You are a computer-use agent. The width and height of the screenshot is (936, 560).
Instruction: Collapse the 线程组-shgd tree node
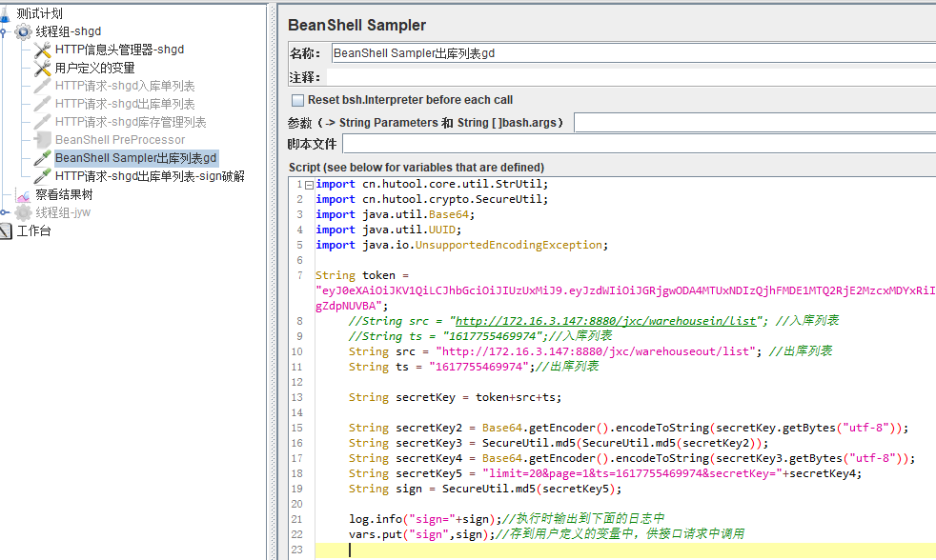coord(4,31)
